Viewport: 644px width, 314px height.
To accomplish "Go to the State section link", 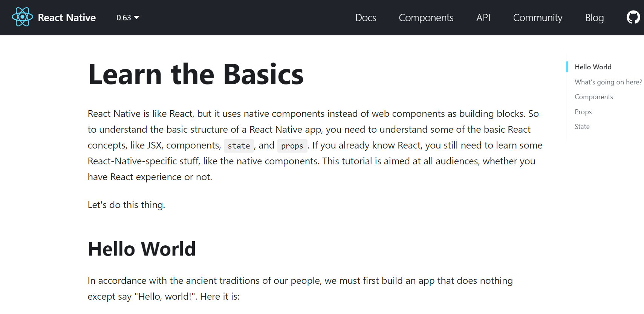I will click(x=582, y=127).
